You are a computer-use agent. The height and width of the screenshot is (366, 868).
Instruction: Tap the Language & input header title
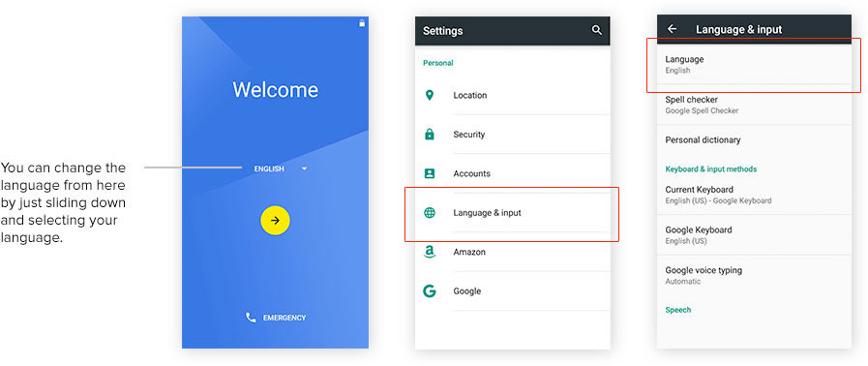pos(739,29)
